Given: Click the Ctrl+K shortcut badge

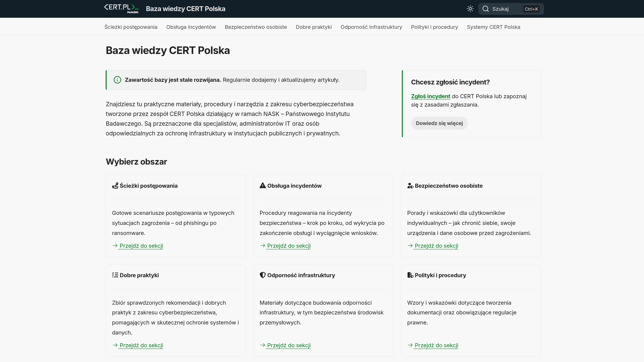Looking at the screenshot, I should [x=531, y=9].
